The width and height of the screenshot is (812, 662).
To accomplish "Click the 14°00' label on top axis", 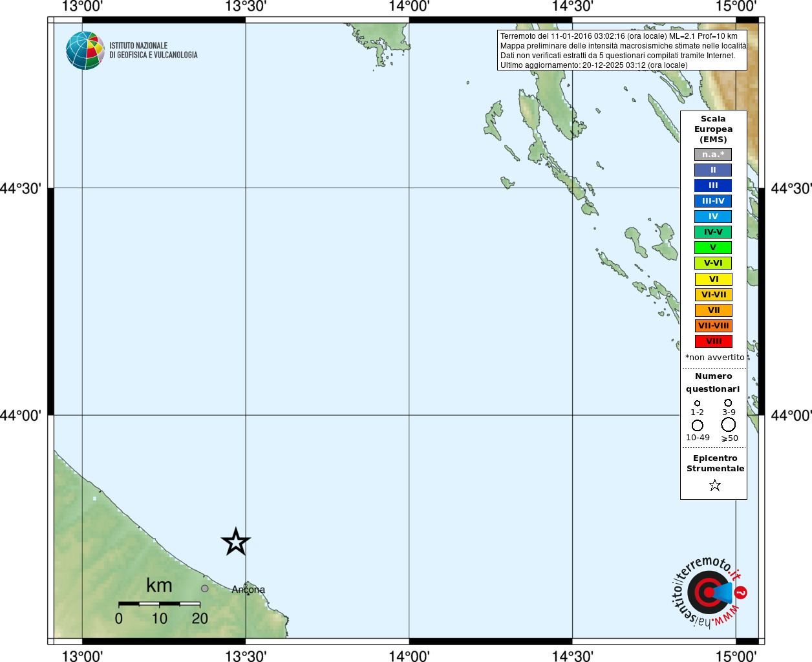I will 409,6.
